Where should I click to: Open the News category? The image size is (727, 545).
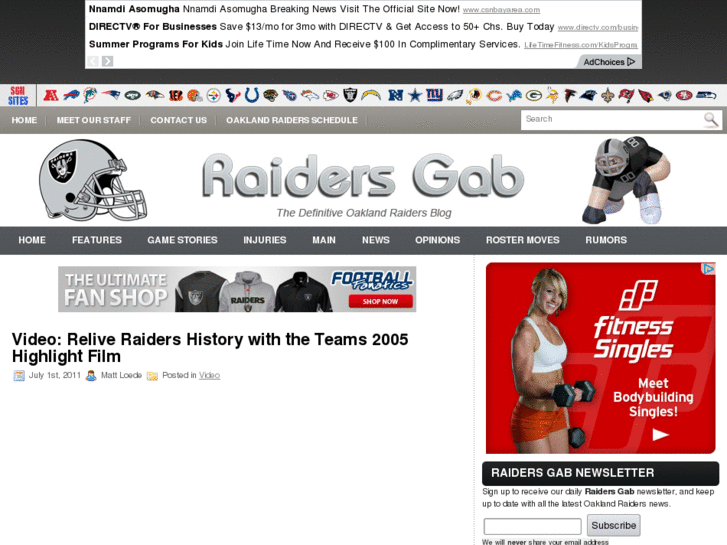(x=376, y=240)
